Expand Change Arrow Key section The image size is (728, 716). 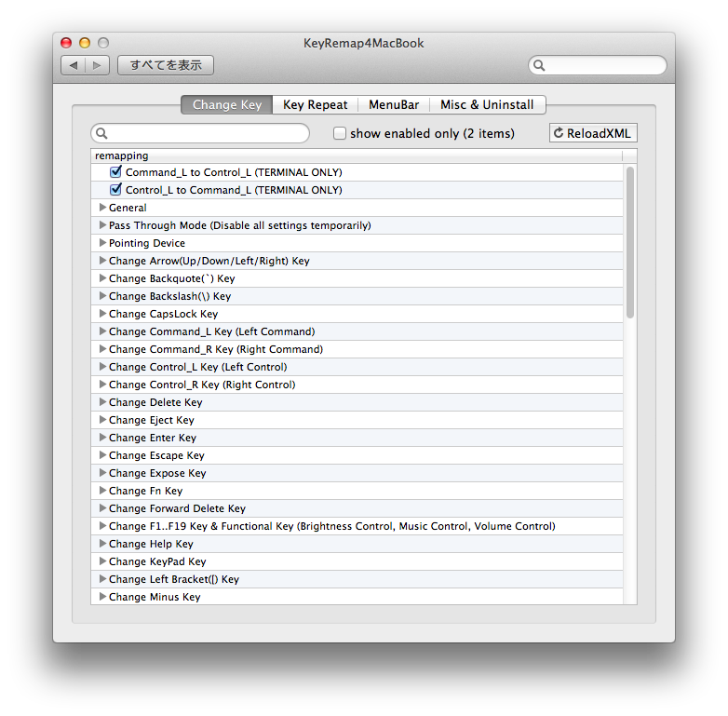[x=103, y=261]
